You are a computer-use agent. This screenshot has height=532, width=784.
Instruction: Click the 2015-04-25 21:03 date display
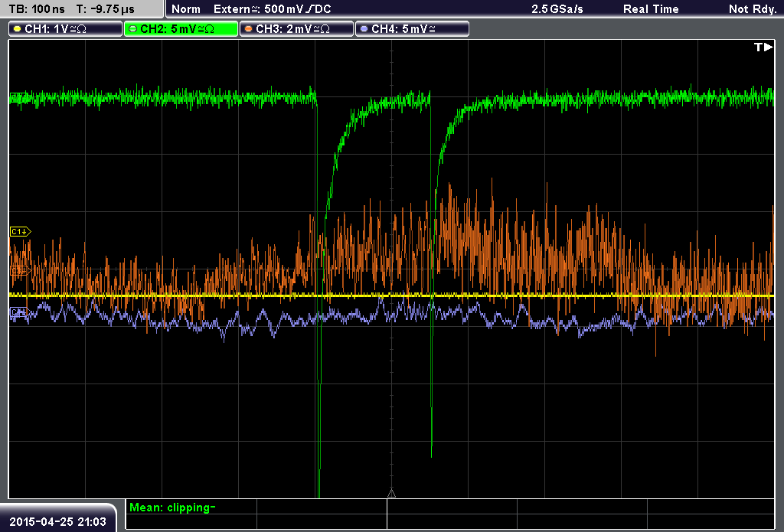point(58,522)
